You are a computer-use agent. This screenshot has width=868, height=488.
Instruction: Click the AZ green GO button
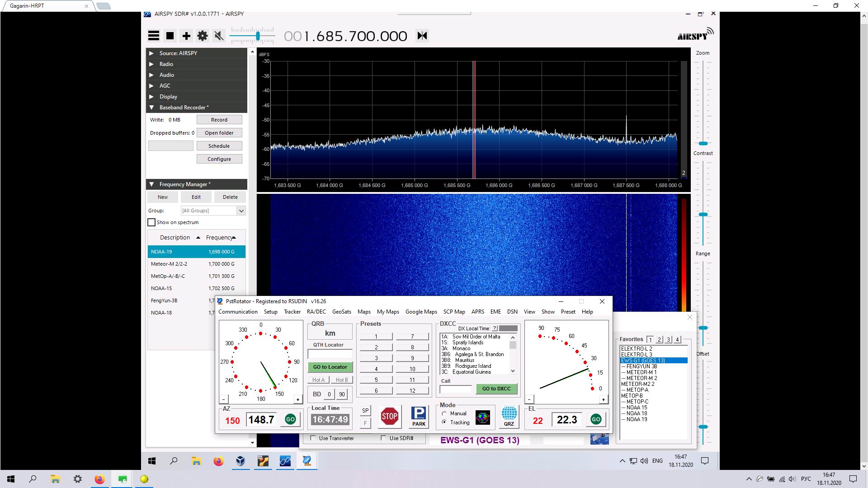point(290,419)
